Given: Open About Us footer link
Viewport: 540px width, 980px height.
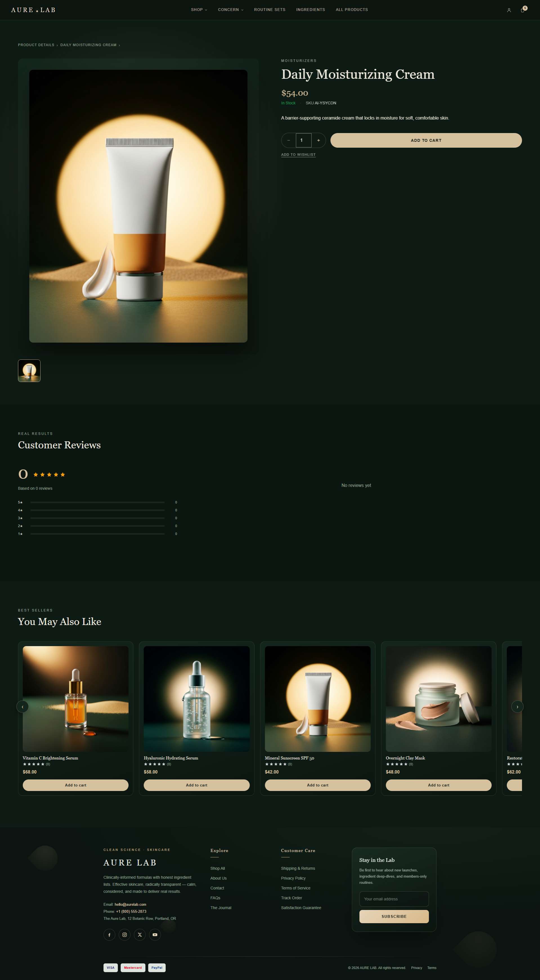Looking at the screenshot, I should pos(218,878).
